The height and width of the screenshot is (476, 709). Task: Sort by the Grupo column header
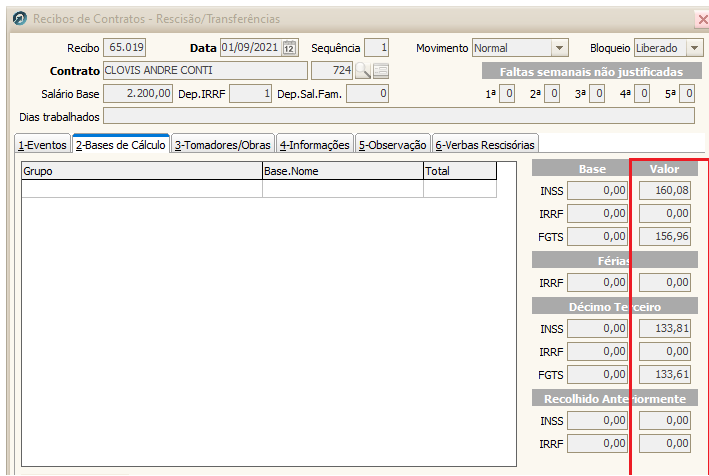pyautogui.click(x=142, y=171)
